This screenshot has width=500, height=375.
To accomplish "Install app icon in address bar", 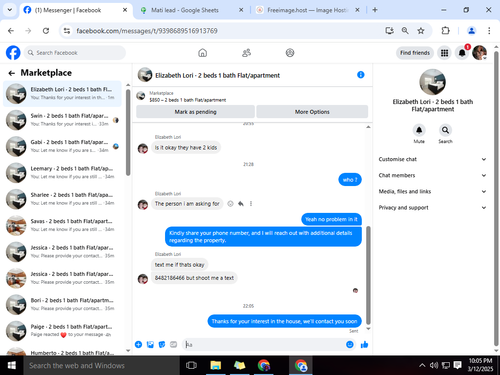I will (x=389, y=31).
